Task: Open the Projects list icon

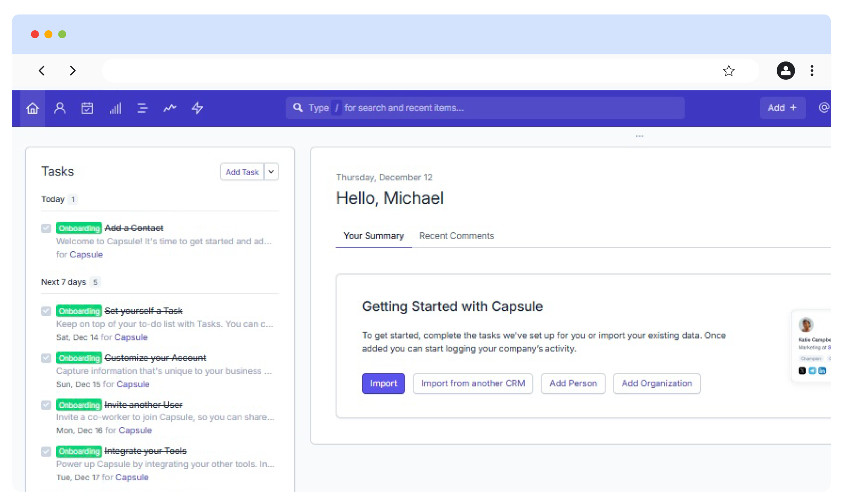Action: (x=142, y=108)
